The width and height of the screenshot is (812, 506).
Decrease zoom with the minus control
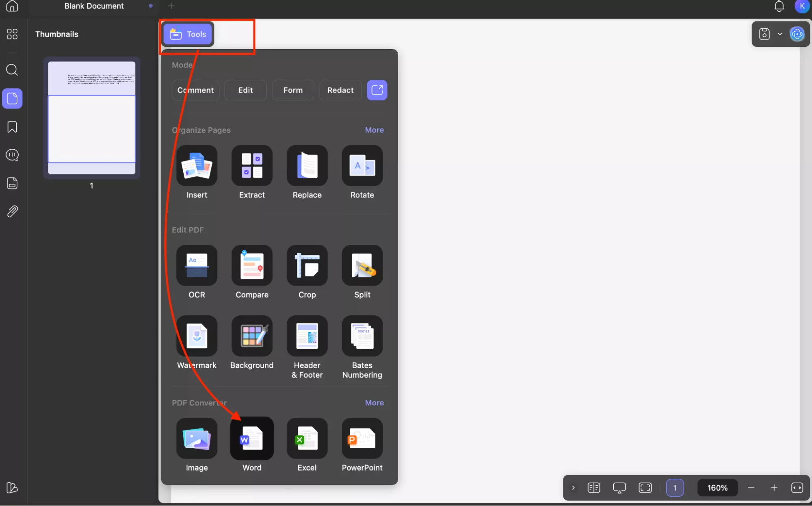[751, 487]
